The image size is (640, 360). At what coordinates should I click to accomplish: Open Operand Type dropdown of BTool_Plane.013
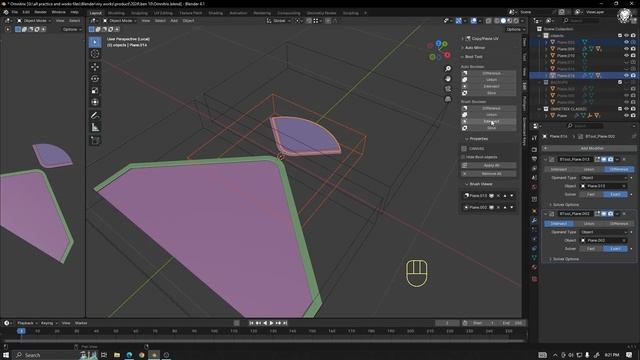tap(603, 178)
